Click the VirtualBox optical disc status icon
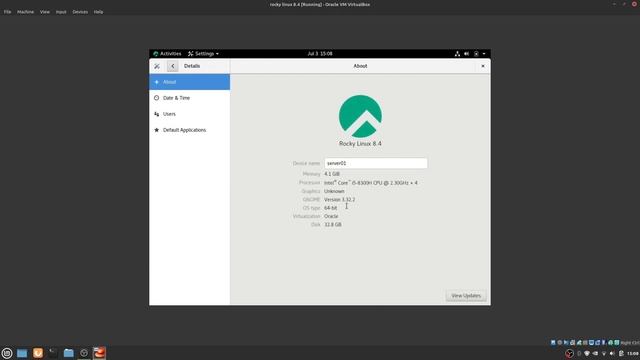The height and width of the screenshot is (360, 640). (560, 342)
